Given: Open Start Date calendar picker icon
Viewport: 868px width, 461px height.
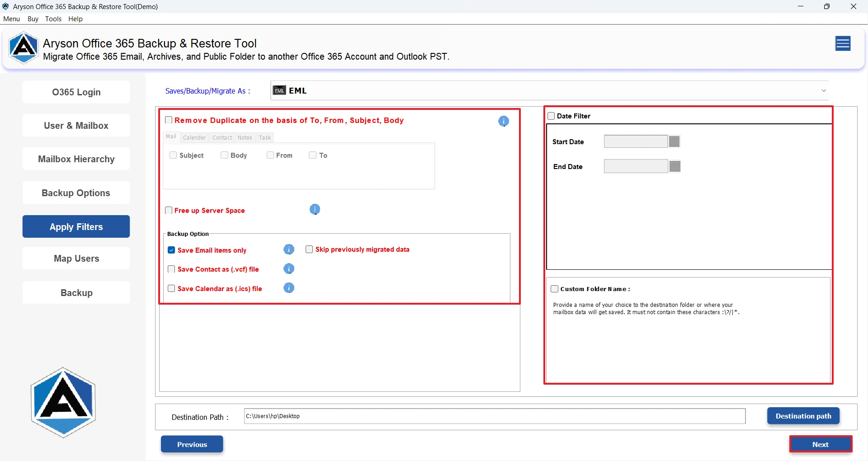Looking at the screenshot, I should pyautogui.click(x=675, y=141).
